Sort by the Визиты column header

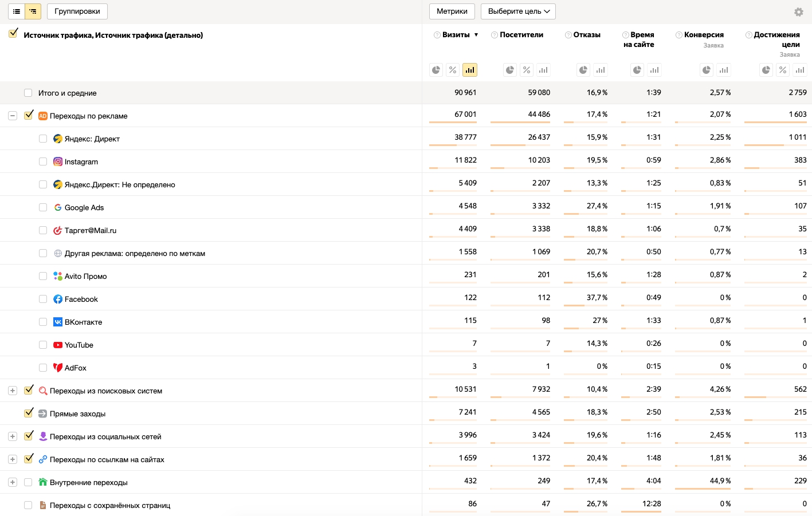pyautogui.click(x=456, y=35)
